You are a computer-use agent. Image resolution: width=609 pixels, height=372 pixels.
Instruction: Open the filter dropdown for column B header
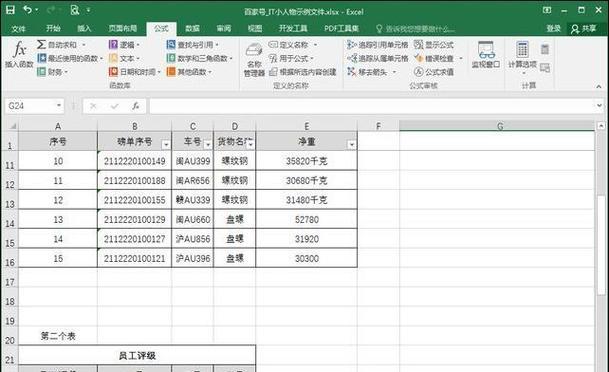click(x=166, y=144)
